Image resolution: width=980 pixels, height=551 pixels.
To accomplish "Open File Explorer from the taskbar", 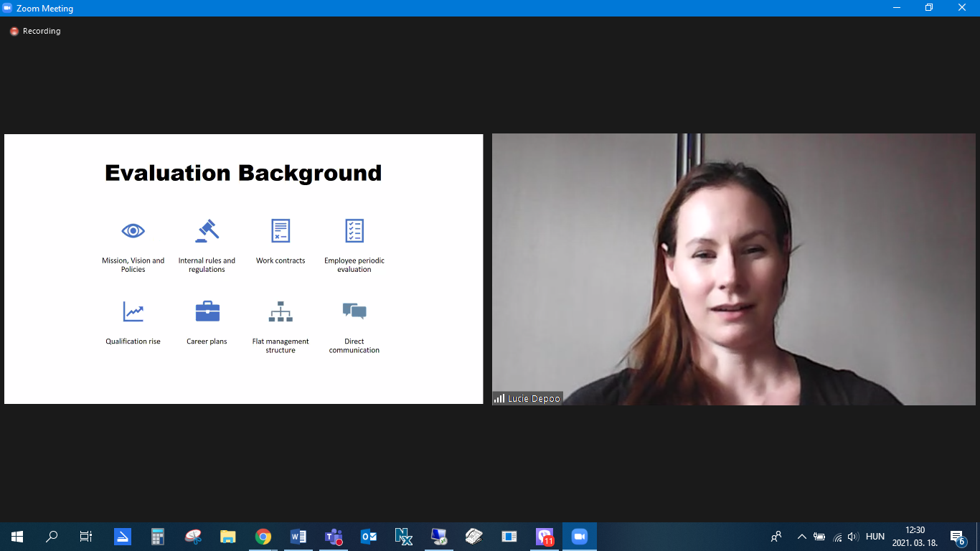I will (x=228, y=537).
